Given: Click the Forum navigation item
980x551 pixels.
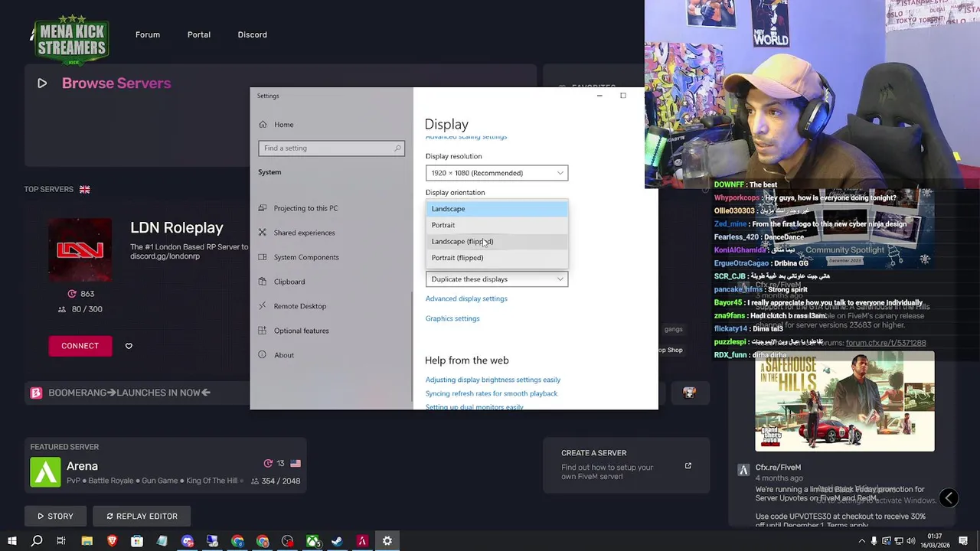Looking at the screenshot, I should tap(148, 34).
